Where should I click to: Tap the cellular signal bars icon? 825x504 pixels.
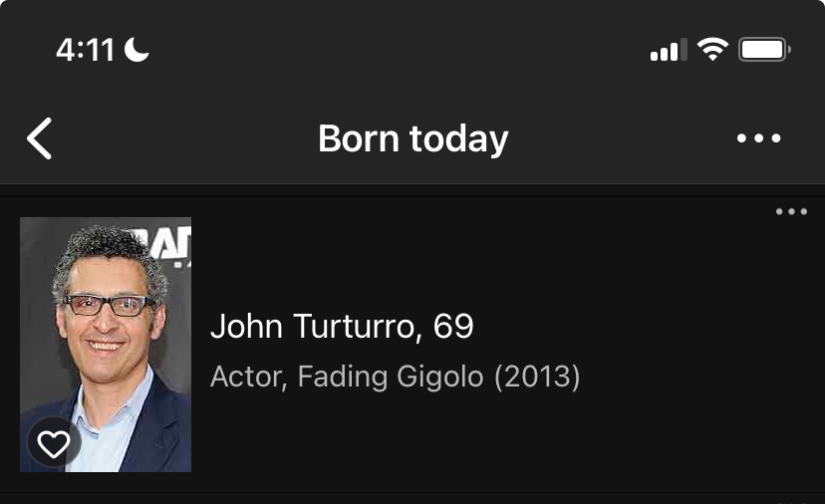coord(668,49)
